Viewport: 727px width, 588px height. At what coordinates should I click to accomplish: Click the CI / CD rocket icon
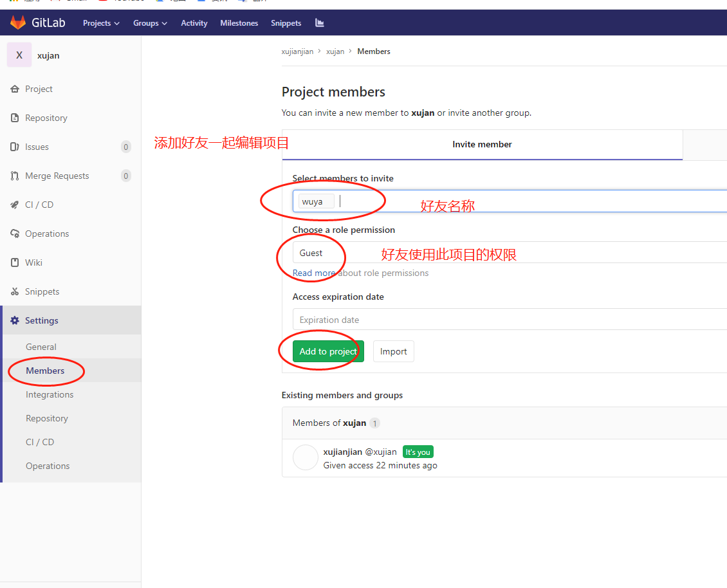(15, 205)
